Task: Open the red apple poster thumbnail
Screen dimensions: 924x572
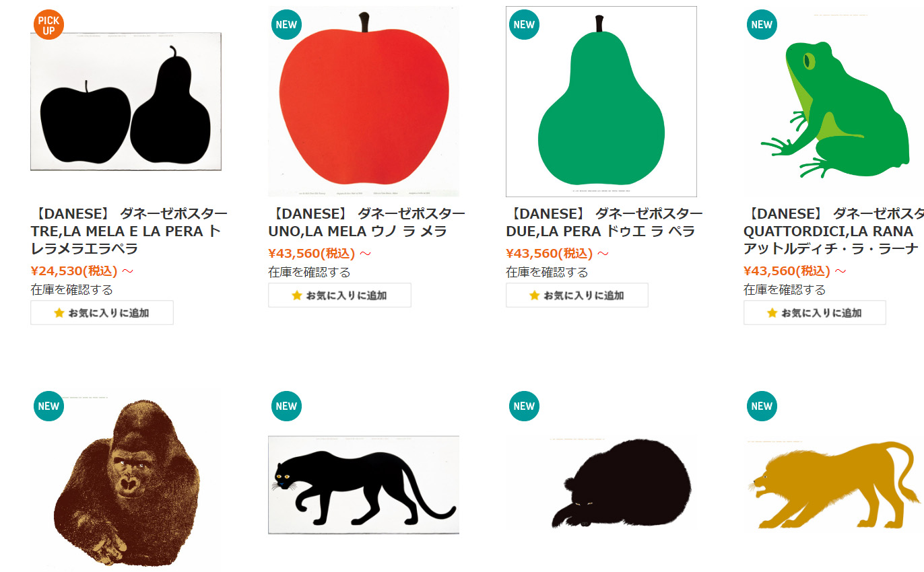Action: click(364, 102)
